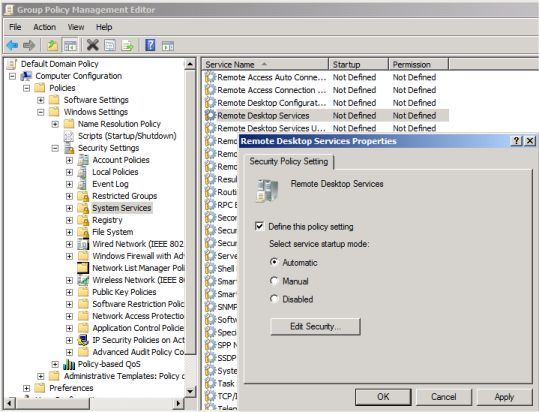Select the Security Policy Setting tab
The height and width of the screenshot is (412, 539).
tap(289, 161)
